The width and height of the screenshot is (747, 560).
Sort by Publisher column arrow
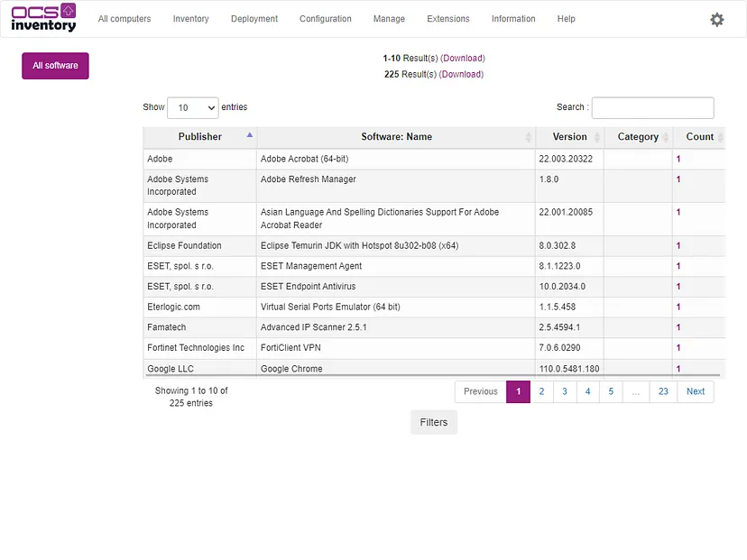[250, 135]
